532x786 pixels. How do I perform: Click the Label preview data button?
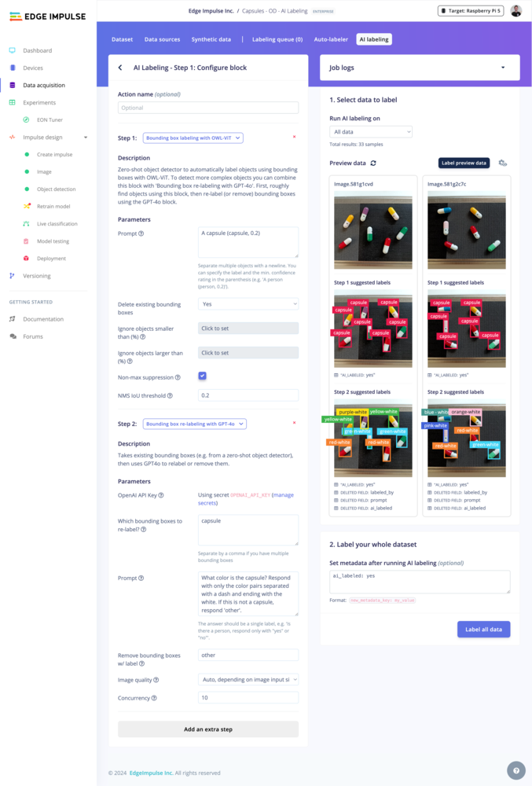(464, 163)
